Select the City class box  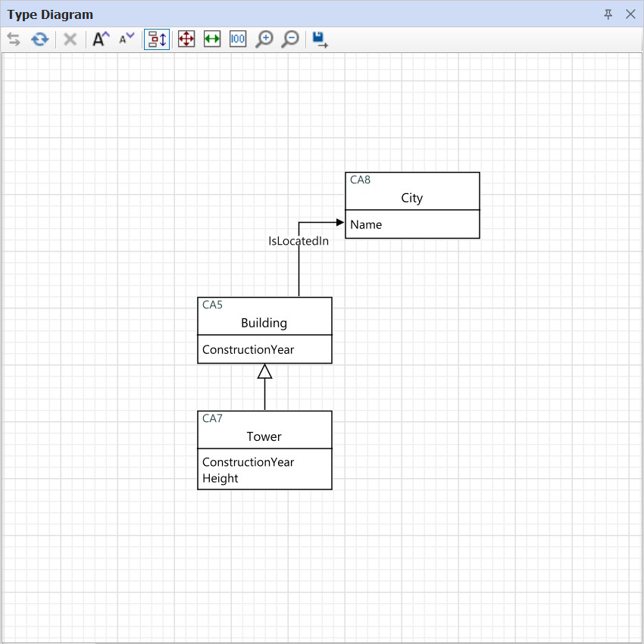pyautogui.click(x=412, y=205)
